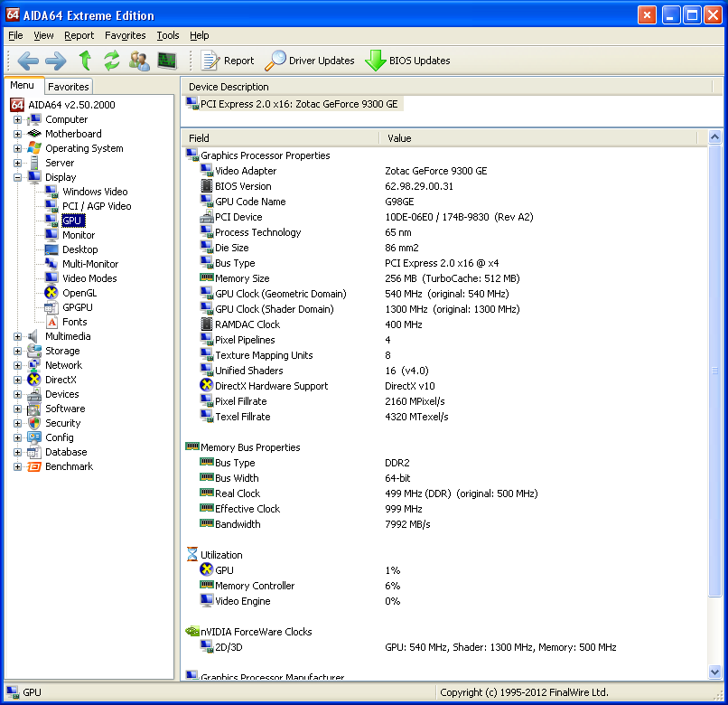
Task: Click the GPGPU icon in tree
Action: pos(51,307)
